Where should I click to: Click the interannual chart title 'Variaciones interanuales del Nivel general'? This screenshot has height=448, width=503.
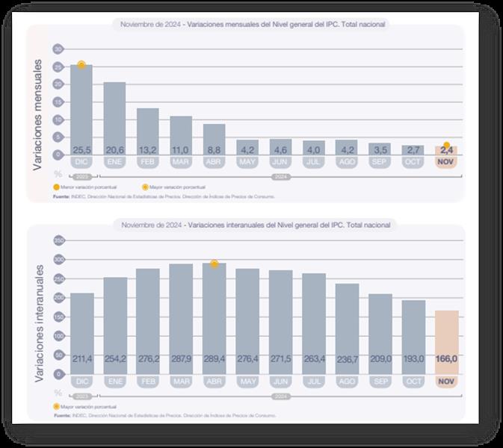coord(254,225)
